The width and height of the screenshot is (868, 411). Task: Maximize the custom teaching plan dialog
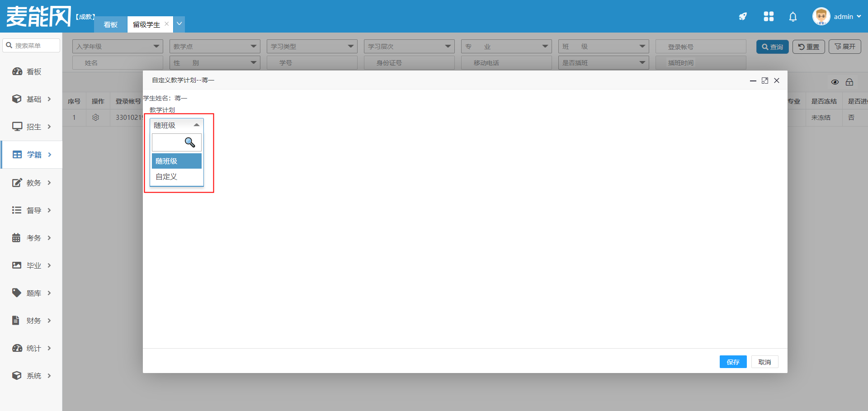tap(765, 80)
